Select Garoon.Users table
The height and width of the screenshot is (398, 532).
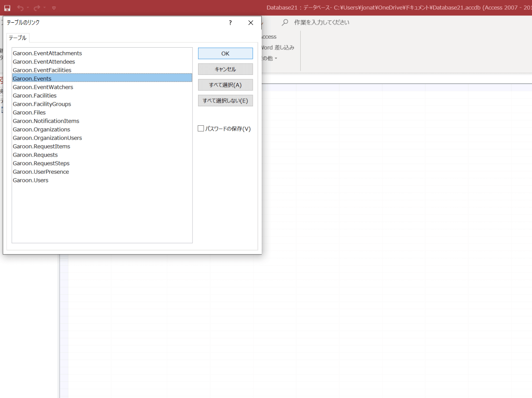click(102, 180)
